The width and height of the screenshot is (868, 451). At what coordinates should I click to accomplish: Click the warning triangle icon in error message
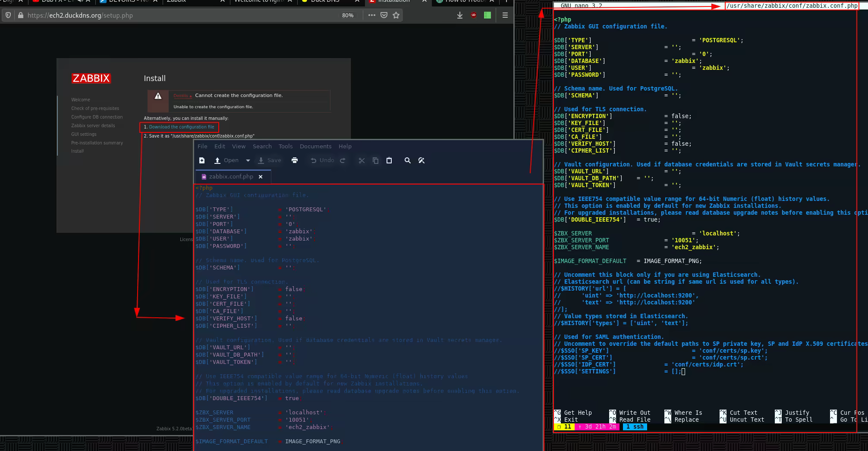pyautogui.click(x=158, y=96)
